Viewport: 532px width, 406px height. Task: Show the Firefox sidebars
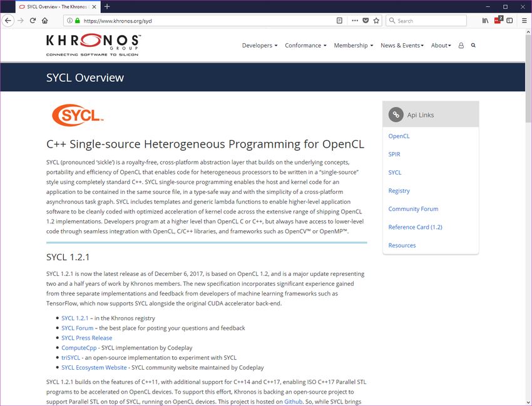click(509, 21)
